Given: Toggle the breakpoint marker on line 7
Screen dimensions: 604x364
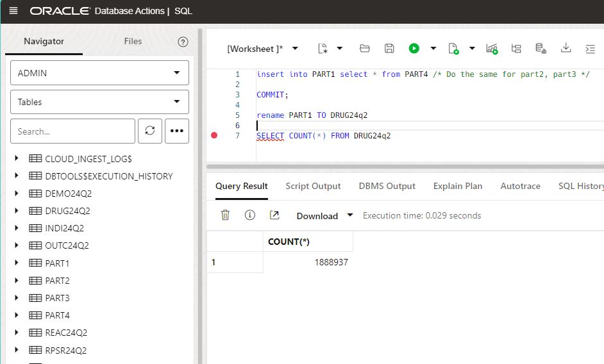Looking at the screenshot, I should click(214, 136).
